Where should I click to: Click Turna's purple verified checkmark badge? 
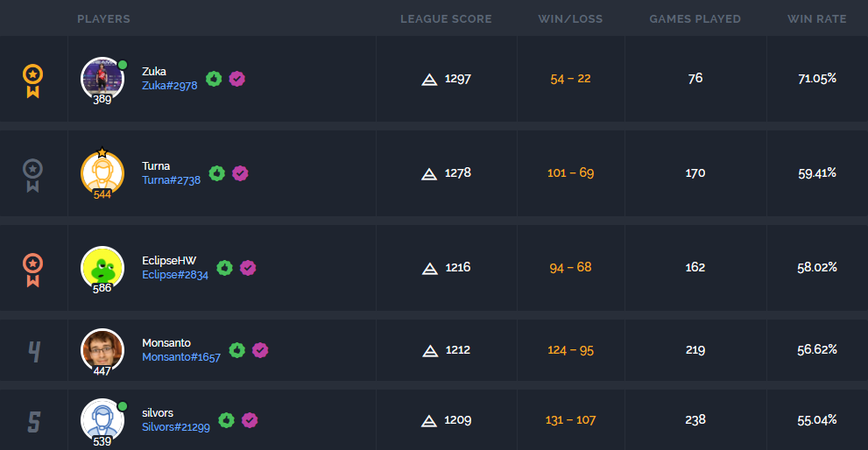(x=240, y=173)
